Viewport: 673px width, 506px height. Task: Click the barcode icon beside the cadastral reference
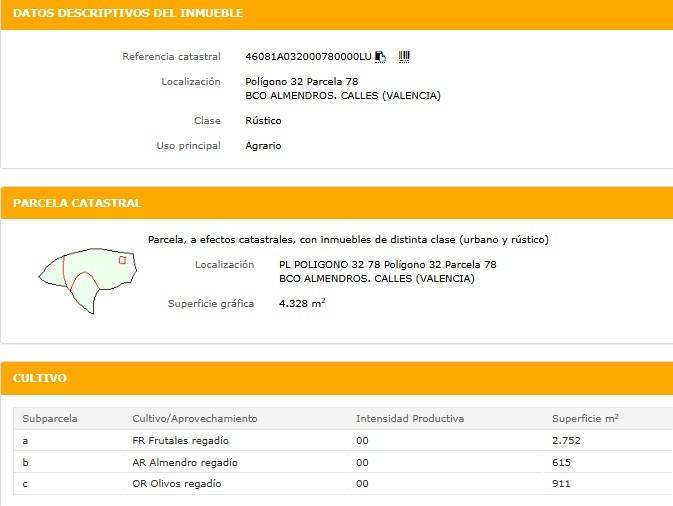pyautogui.click(x=404, y=57)
